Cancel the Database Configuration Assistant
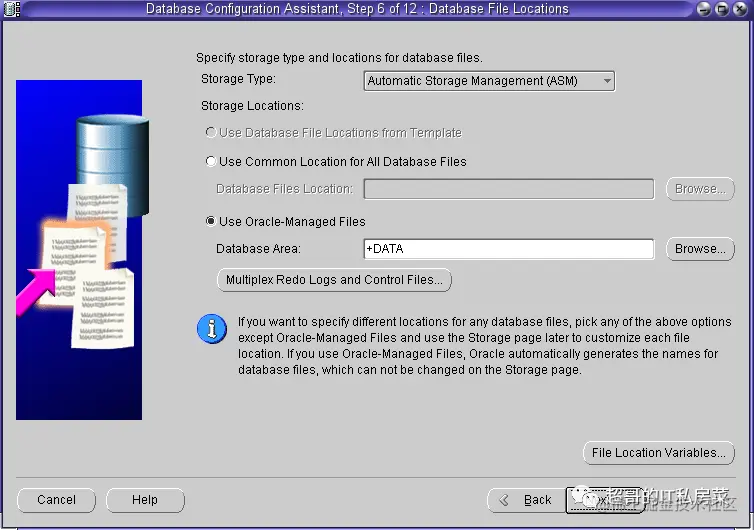This screenshot has height=530, width=754. 56,500
